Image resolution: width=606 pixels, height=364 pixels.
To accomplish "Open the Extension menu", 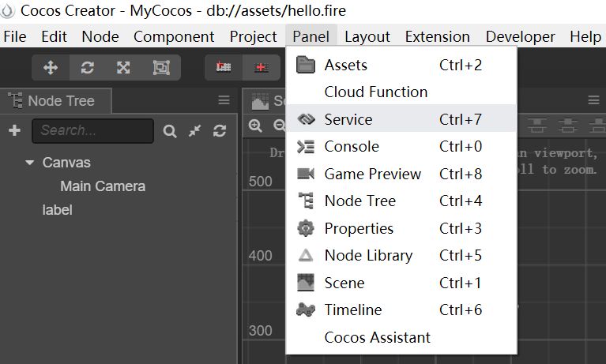I will pyautogui.click(x=438, y=36).
